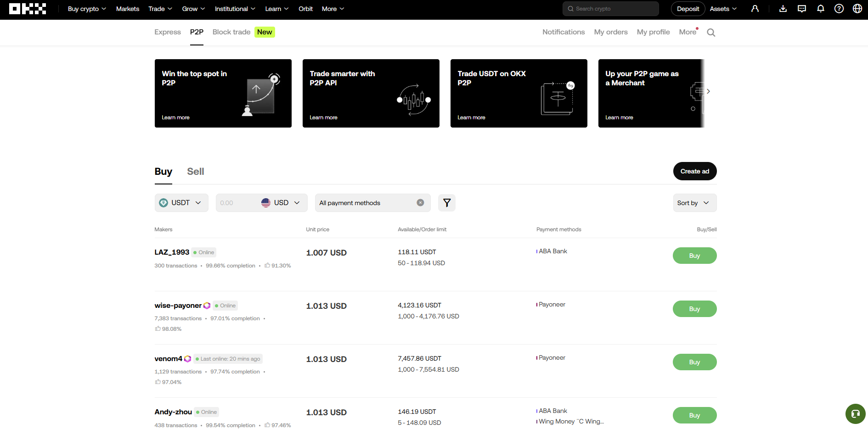Image resolution: width=868 pixels, height=429 pixels.
Task: Buy from Andy-zhou
Action: tap(695, 415)
